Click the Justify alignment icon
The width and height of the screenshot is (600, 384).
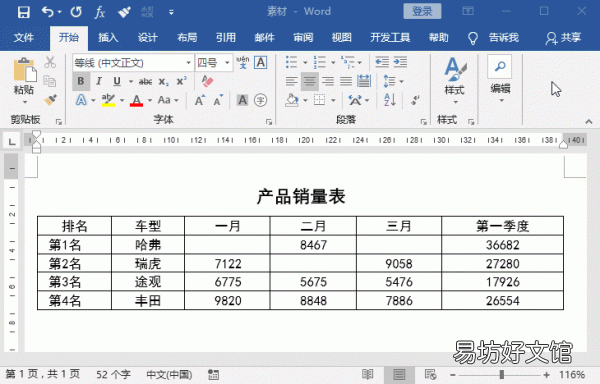click(346, 81)
